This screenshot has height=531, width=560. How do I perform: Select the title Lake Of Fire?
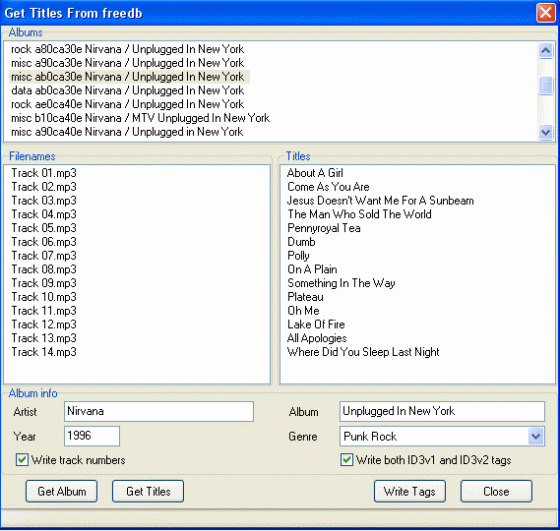click(x=316, y=324)
